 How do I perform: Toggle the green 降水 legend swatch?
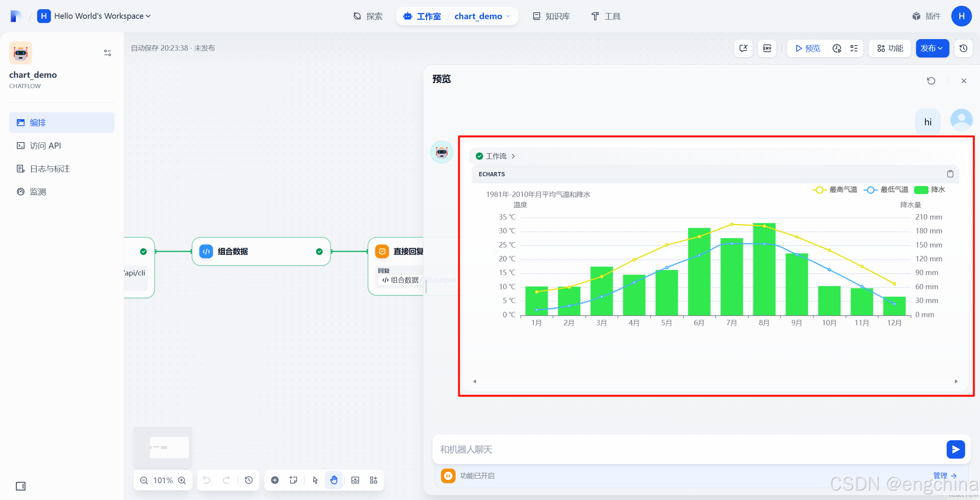[921, 190]
